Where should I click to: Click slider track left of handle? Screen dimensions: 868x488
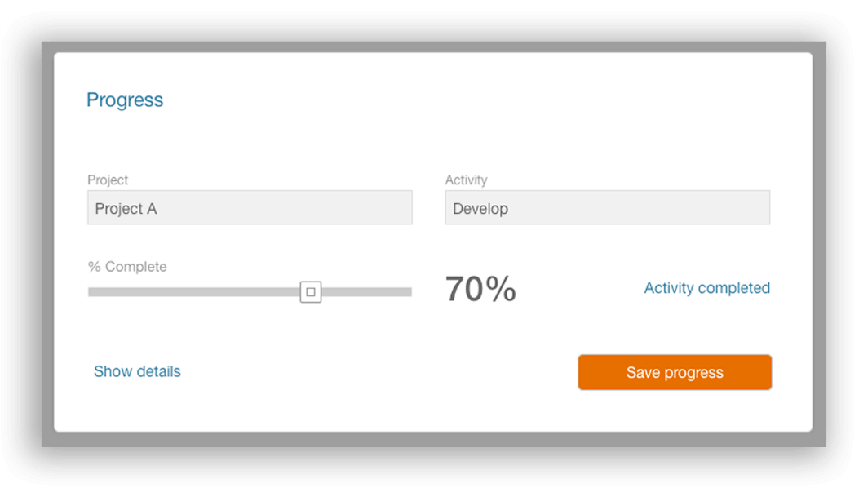(194, 292)
